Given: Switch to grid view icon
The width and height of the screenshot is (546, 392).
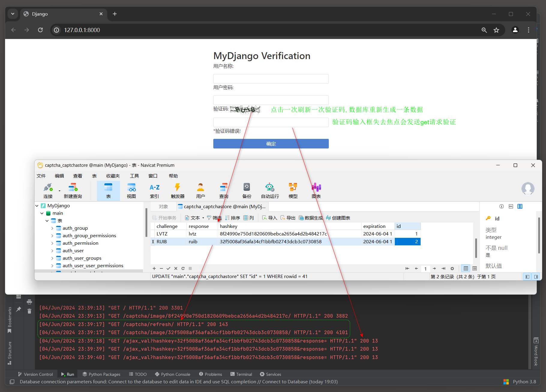Looking at the screenshot, I should point(466,268).
